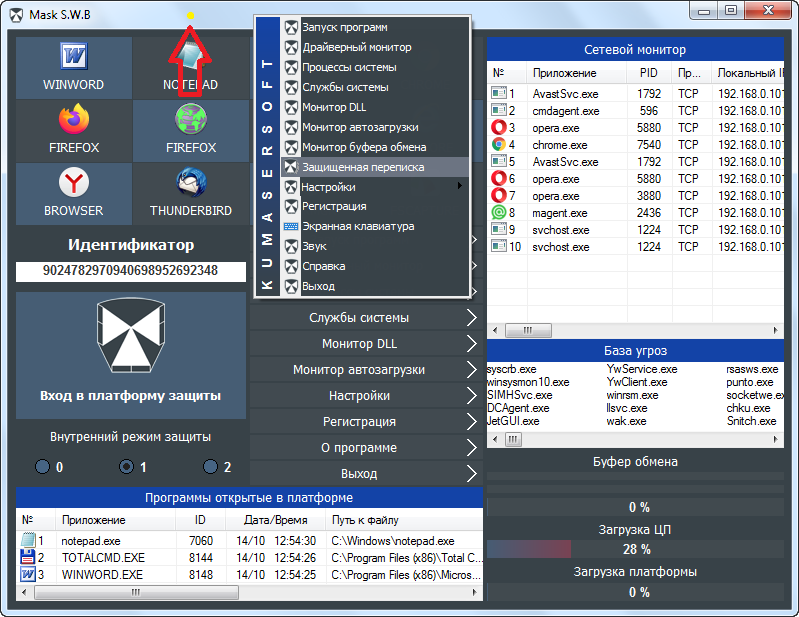Screen dimensions: 799x617
Task: Click the Дата/Время column header
Action: tap(276, 520)
